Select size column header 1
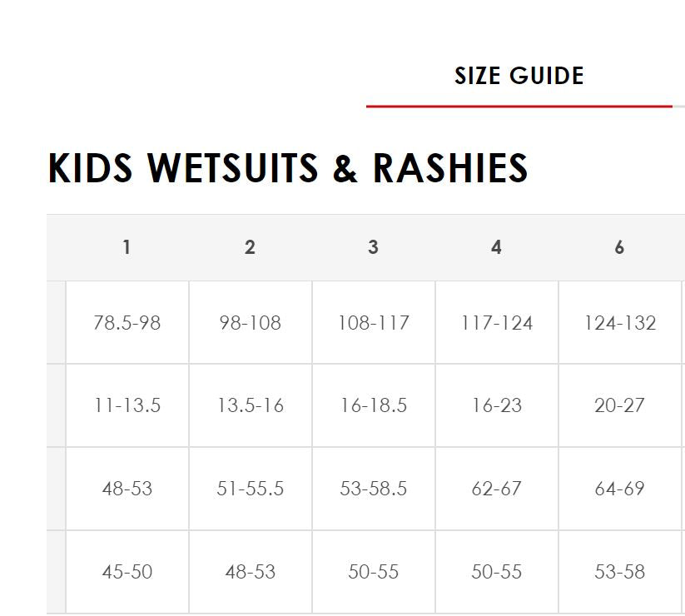This screenshot has width=685, height=616. [x=127, y=247]
